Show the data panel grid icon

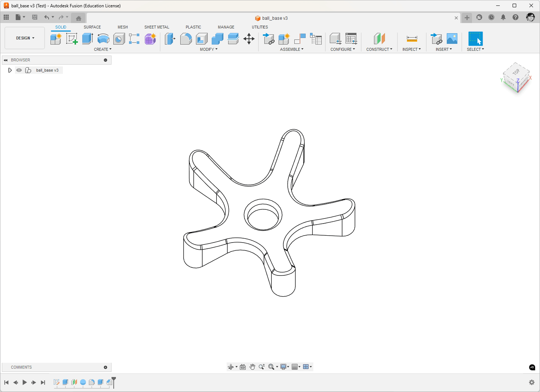[6, 17]
